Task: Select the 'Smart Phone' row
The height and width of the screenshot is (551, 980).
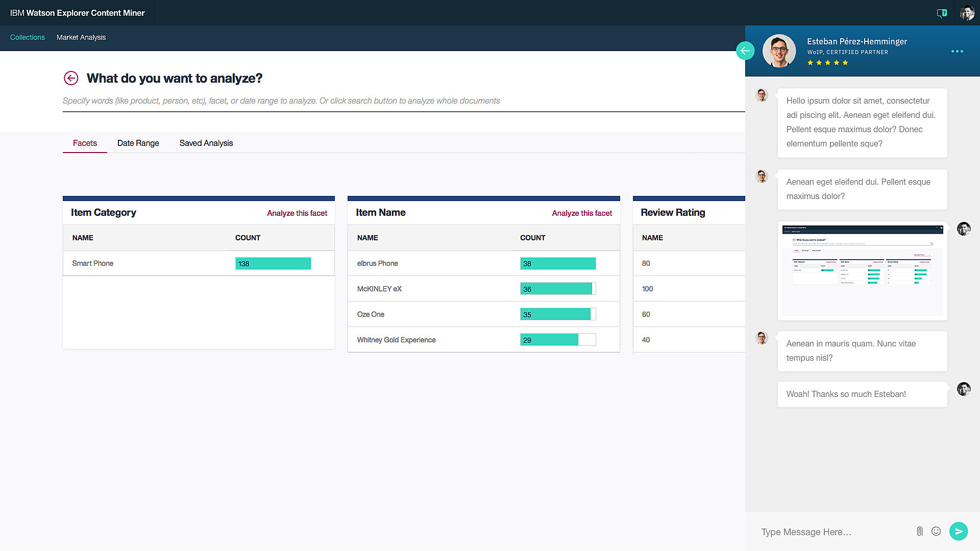Action: click(199, 263)
